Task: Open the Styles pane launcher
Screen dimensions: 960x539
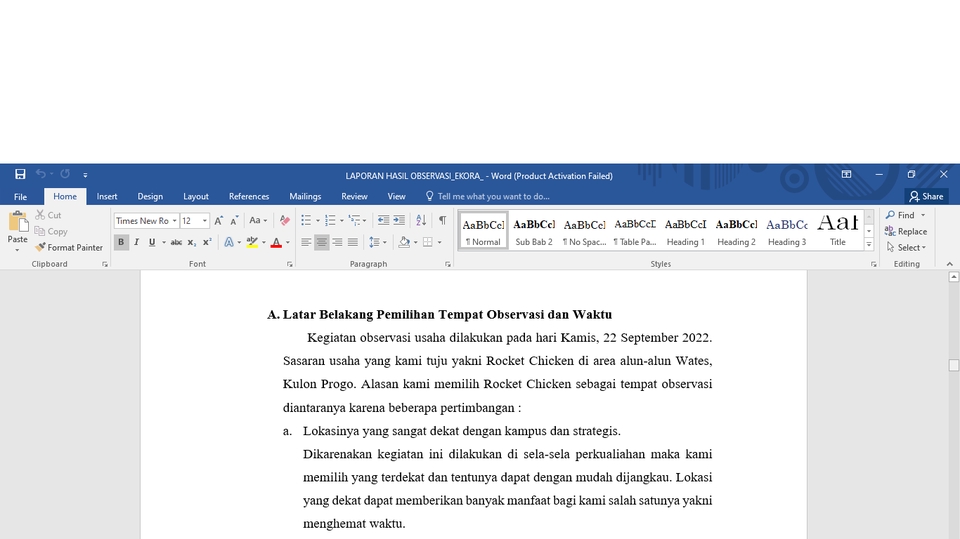Action: click(874, 265)
